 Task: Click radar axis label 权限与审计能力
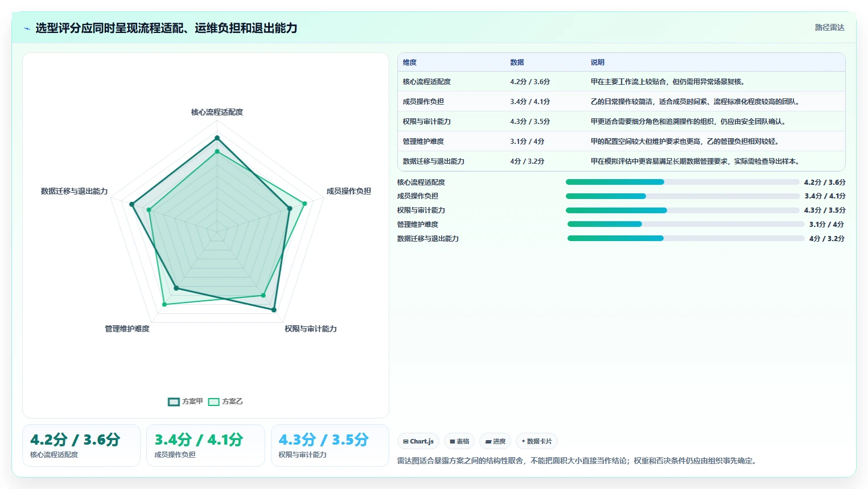pyautogui.click(x=311, y=329)
